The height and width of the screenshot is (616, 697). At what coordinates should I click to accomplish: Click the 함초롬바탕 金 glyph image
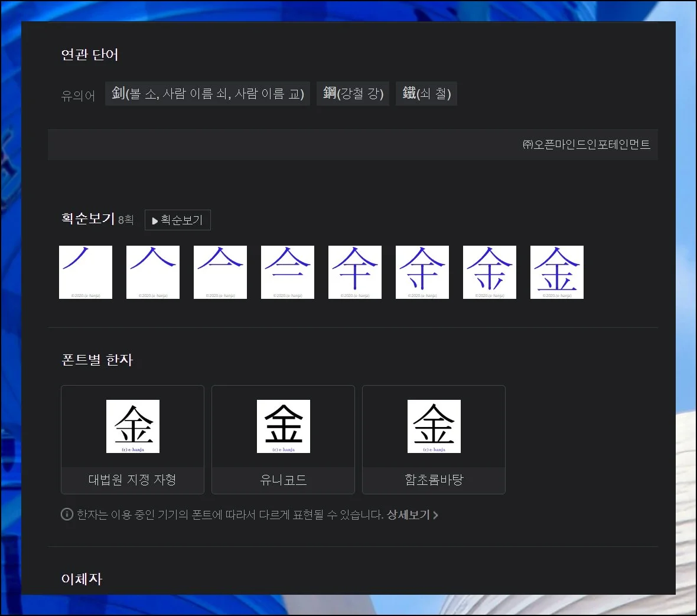click(x=434, y=426)
